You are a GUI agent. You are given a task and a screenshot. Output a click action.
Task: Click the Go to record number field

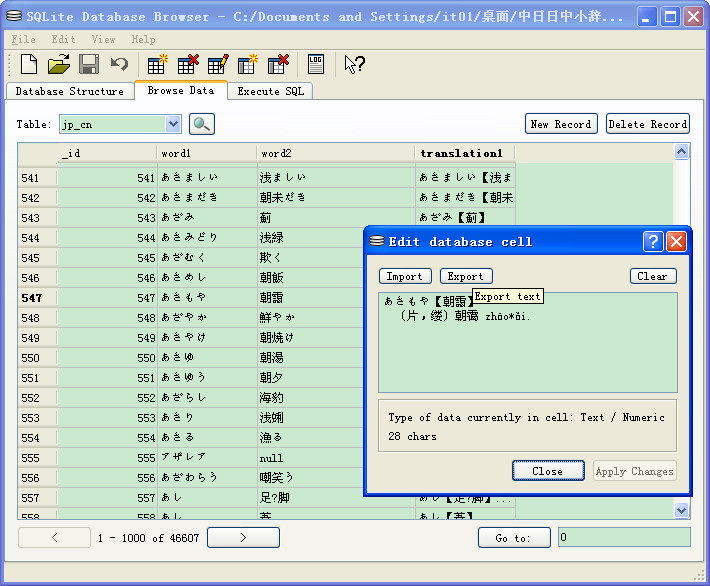tap(624, 537)
